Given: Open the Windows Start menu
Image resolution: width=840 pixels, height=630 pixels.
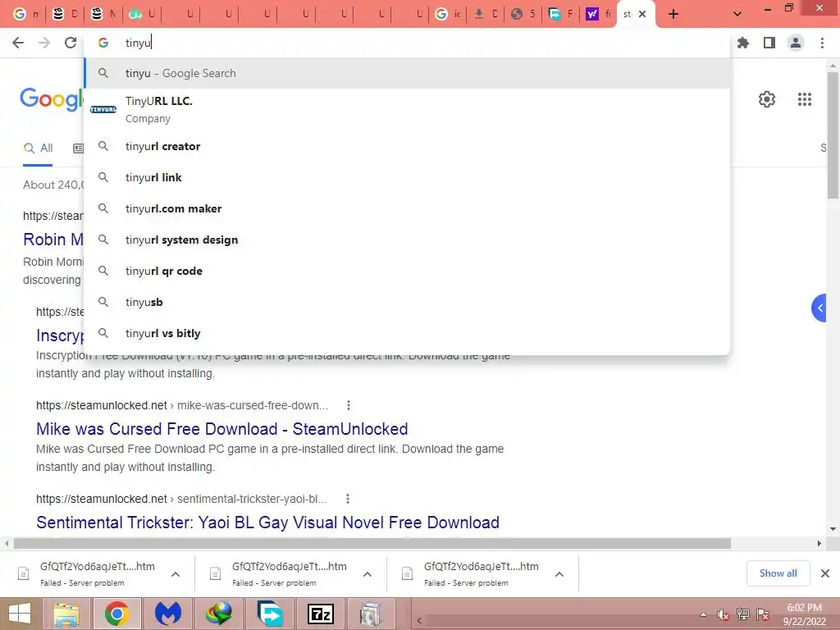Looking at the screenshot, I should coord(20,614).
